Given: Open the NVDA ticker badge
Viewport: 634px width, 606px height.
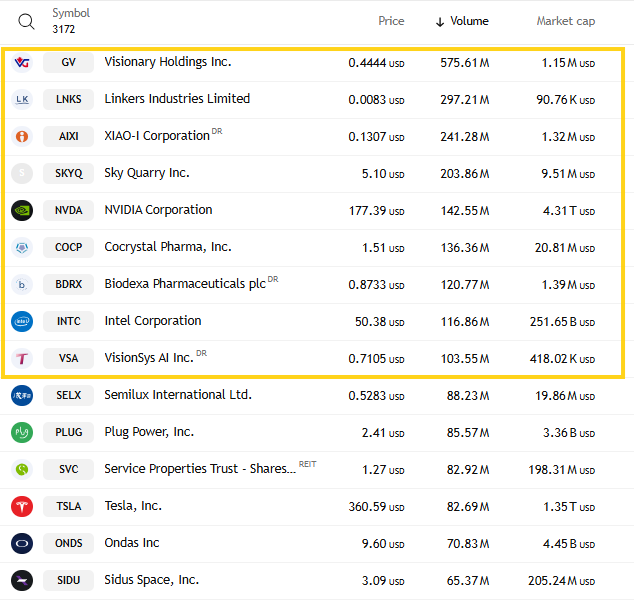Looking at the screenshot, I should pyautogui.click(x=68, y=211).
